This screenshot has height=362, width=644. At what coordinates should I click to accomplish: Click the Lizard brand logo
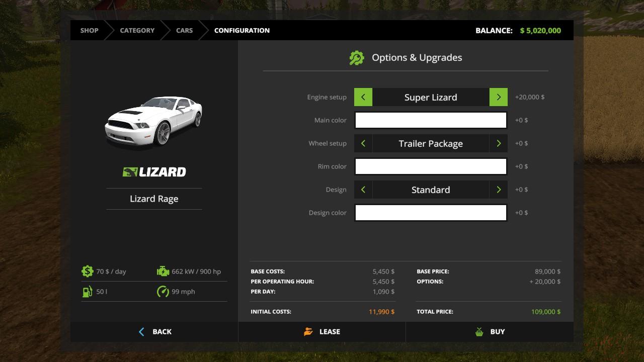point(154,172)
